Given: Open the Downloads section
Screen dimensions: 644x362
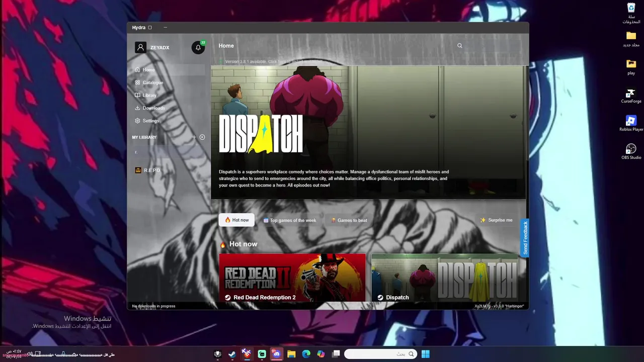Looking at the screenshot, I should click(x=168, y=108).
